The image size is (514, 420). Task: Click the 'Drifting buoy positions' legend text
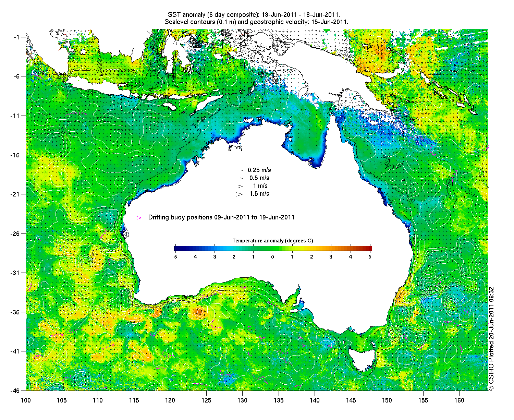[x=221, y=217]
